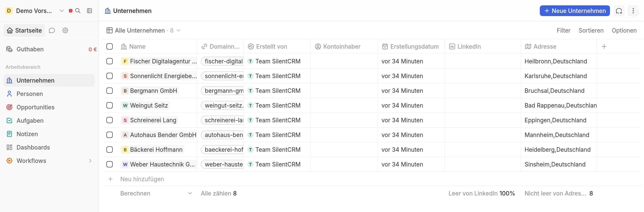Click the Neue Unternehmen button

574,11
